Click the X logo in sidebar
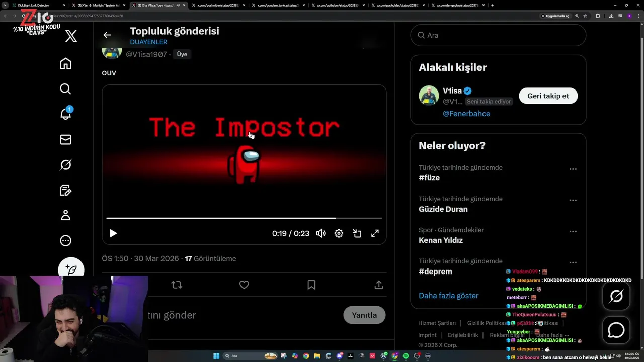Viewport: 644px width, 362px height. pos(71,36)
